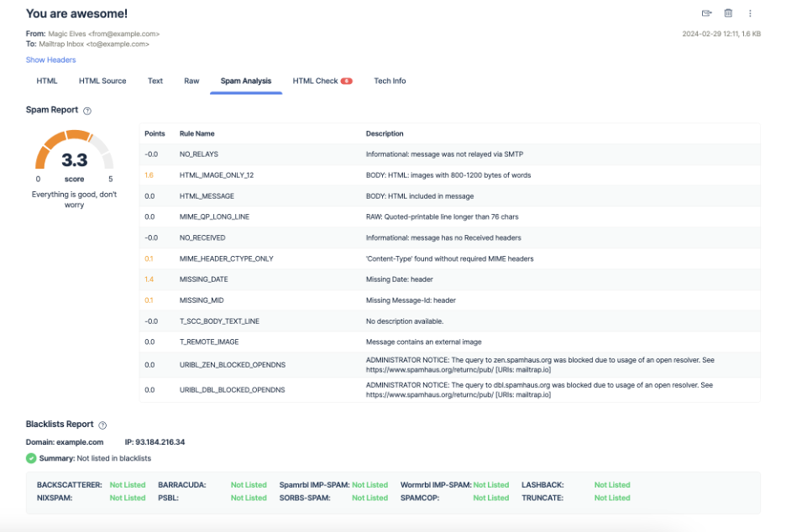Delete this email via the trash icon
Image resolution: width=786 pixels, height=532 pixels.
click(x=727, y=13)
